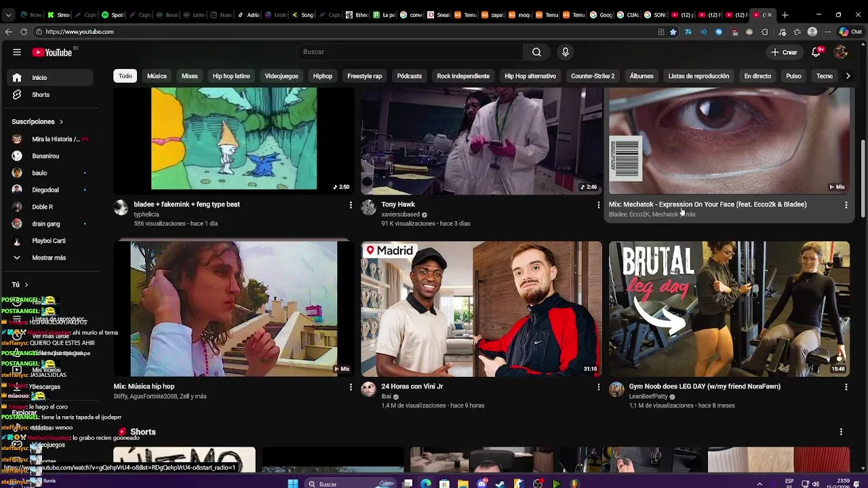This screenshot has height=488, width=868.
Task: Select the Todo filter chip
Action: coord(125,76)
